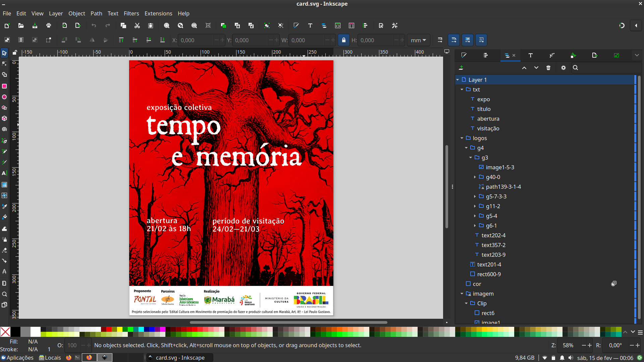This screenshot has height=362, width=644.
Task: Select the 3D box tool
Action: tap(4, 118)
